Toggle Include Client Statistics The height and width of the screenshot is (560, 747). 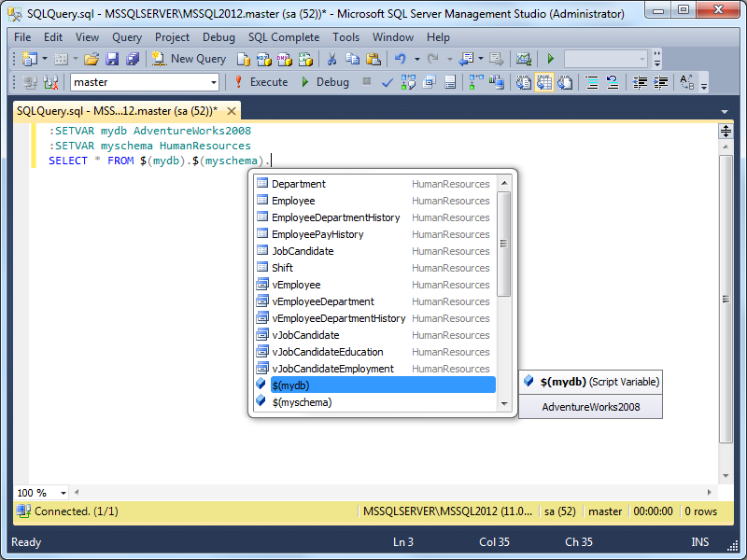(x=497, y=82)
